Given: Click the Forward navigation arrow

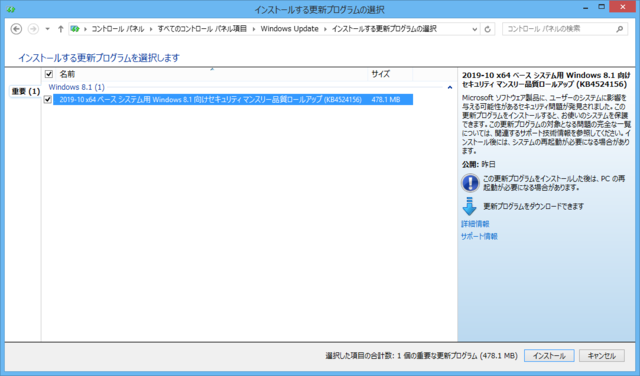Looking at the screenshot, I should (33, 29).
